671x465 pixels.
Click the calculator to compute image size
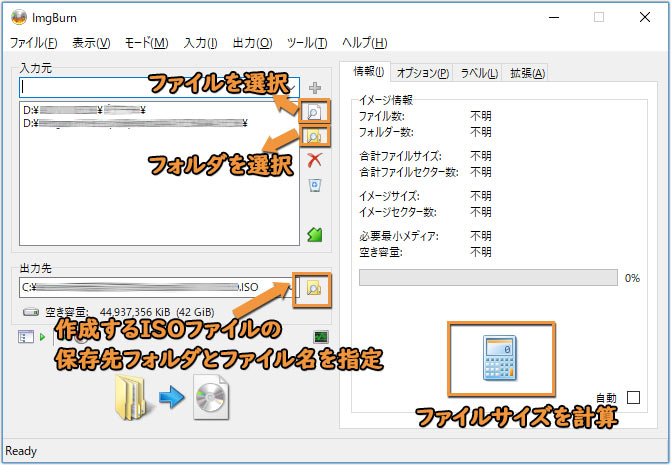(x=501, y=358)
